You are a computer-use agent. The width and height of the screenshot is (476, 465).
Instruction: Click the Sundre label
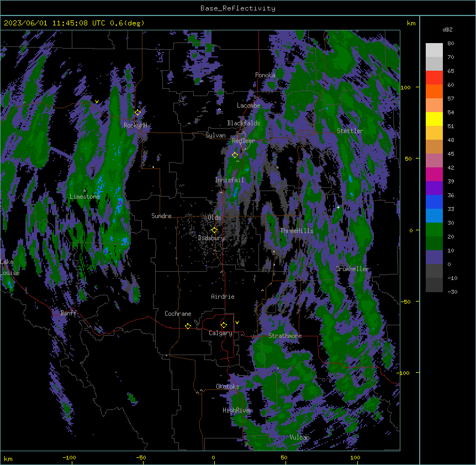161,216
